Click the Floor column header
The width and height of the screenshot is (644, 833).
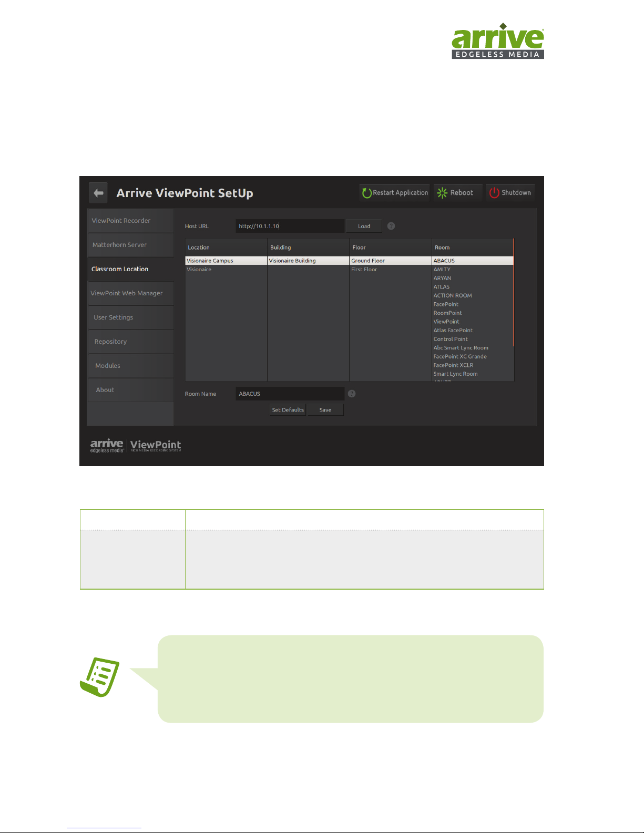click(391, 248)
